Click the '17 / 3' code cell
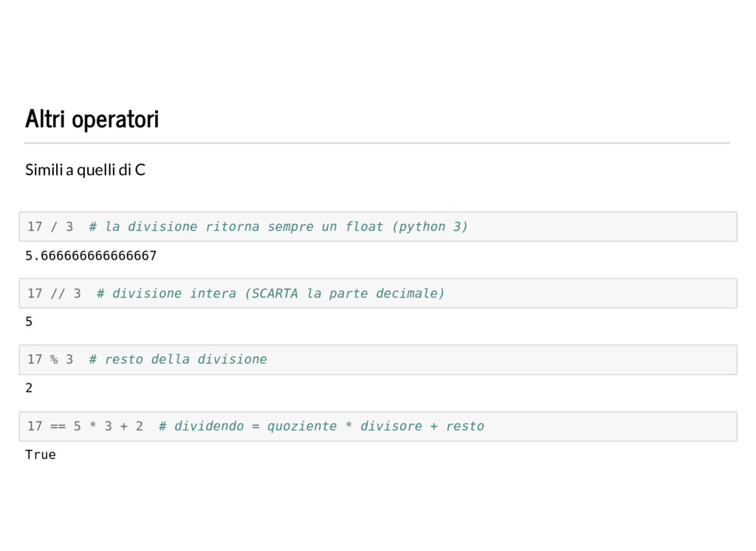756x551 pixels. click(378, 226)
